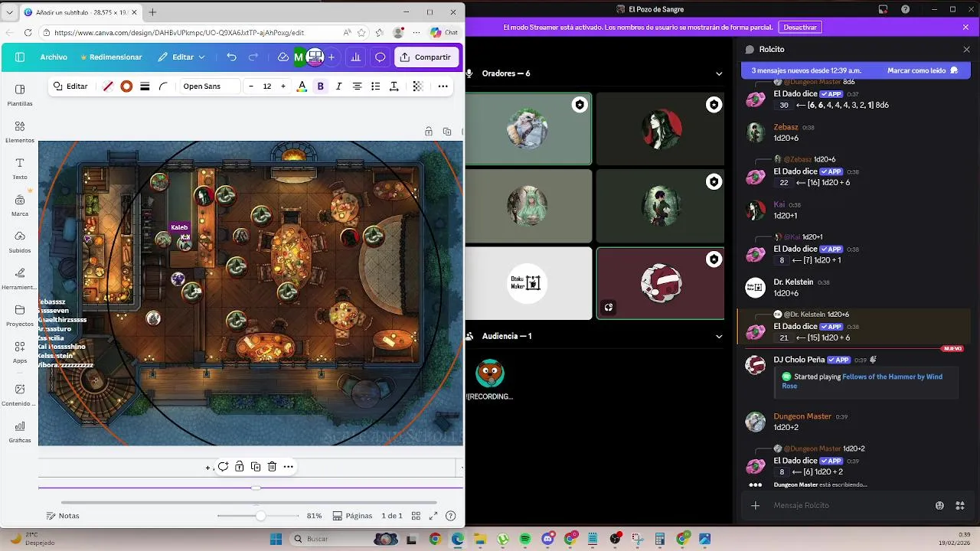Click the font size field showing 12

click(267, 86)
